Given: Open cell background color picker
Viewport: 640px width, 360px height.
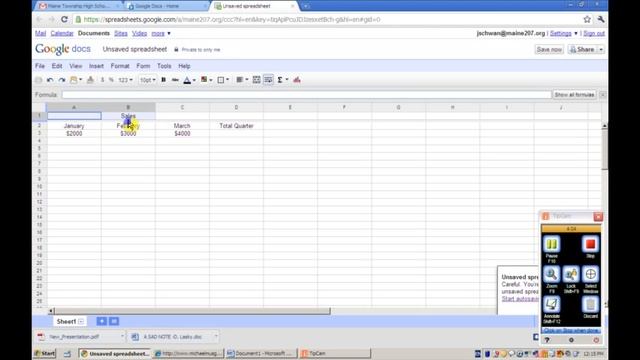Looking at the screenshot, I should (206, 80).
